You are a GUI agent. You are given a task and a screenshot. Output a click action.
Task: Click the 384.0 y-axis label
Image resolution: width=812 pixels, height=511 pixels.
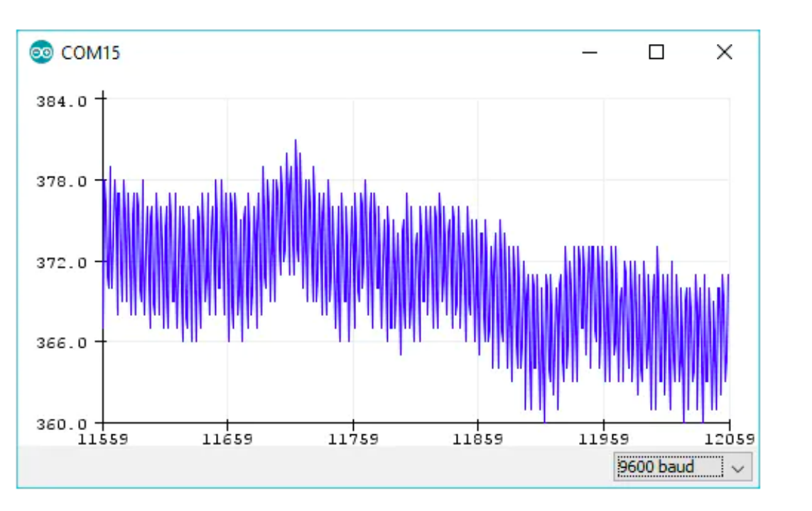tap(62, 101)
